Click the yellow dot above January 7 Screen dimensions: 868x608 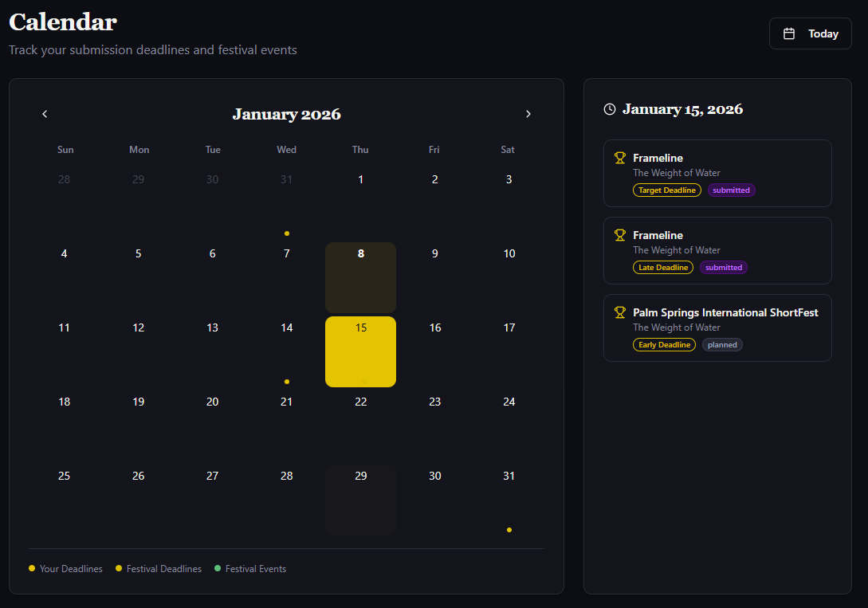point(287,233)
